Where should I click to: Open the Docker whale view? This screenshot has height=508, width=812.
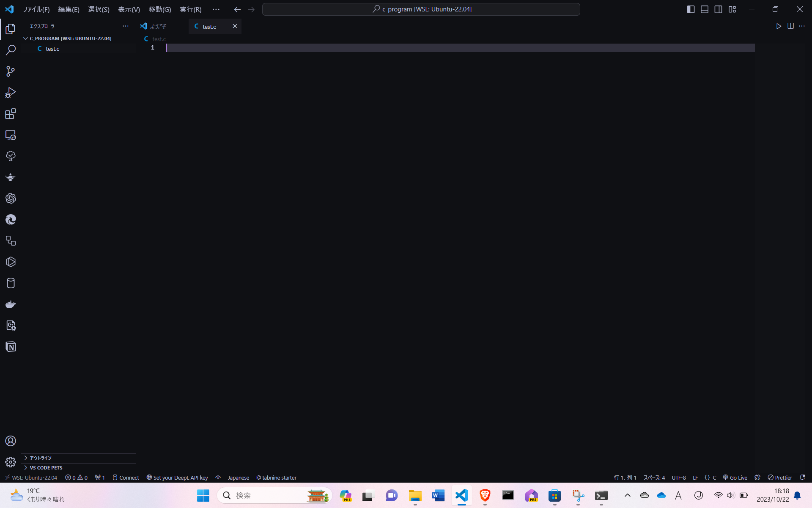click(x=11, y=304)
